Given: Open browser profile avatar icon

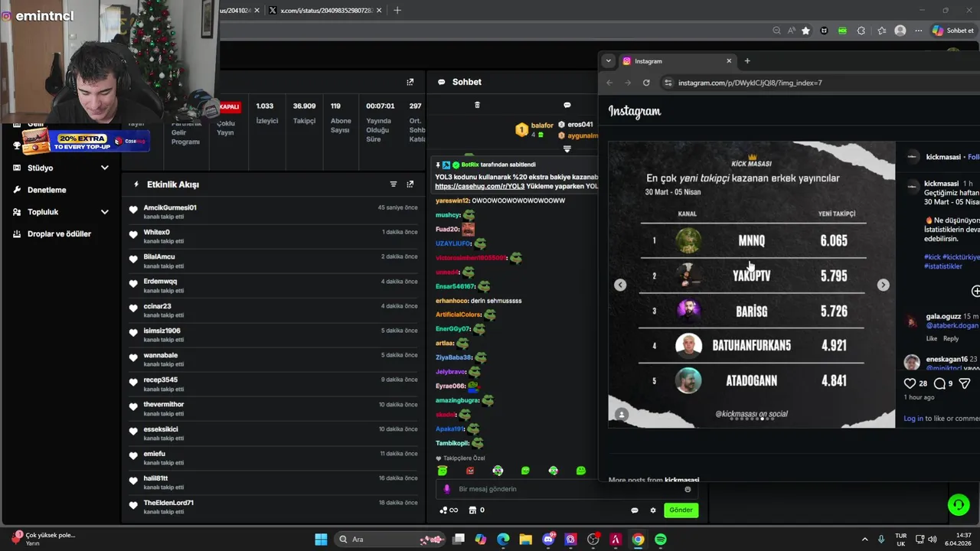Looking at the screenshot, I should coord(900,31).
